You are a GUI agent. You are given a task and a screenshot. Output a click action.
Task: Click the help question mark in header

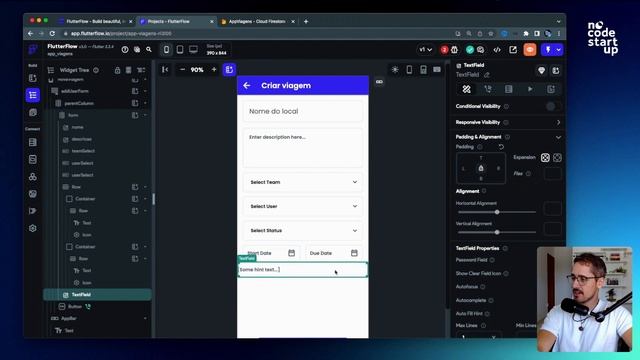pyautogui.click(x=125, y=49)
